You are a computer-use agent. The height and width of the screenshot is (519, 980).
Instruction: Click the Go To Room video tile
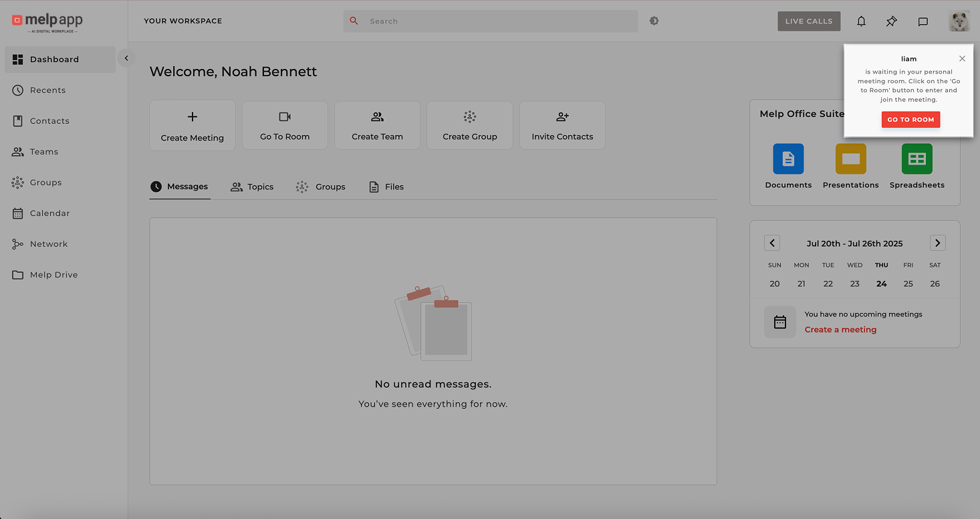tap(285, 126)
